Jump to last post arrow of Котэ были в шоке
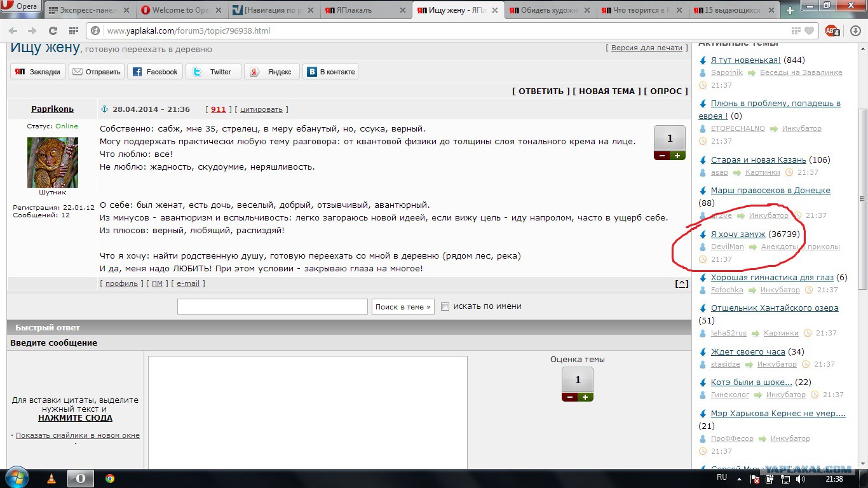868x488 pixels. tap(703, 383)
